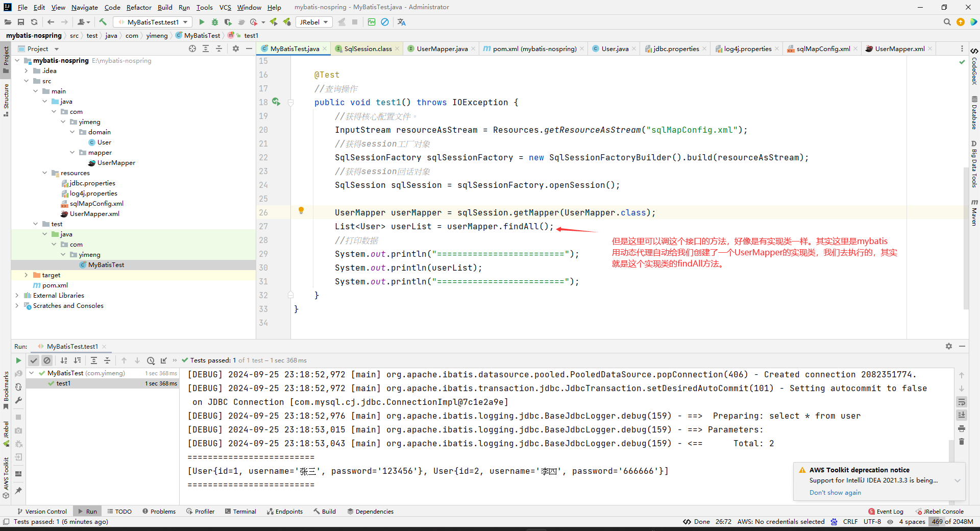
Task: Sort tests alphabetically in Run panel
Action: 64,360
